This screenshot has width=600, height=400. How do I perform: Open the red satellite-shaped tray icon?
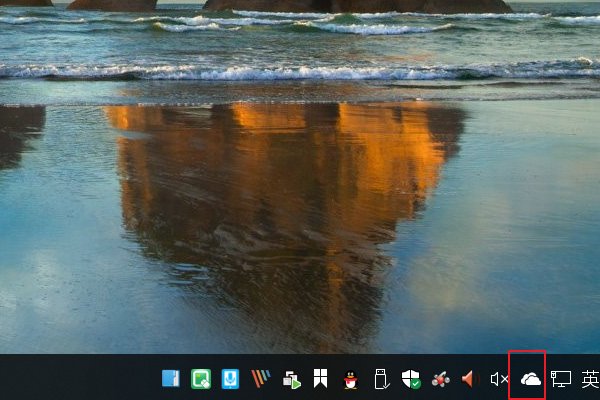439,379
